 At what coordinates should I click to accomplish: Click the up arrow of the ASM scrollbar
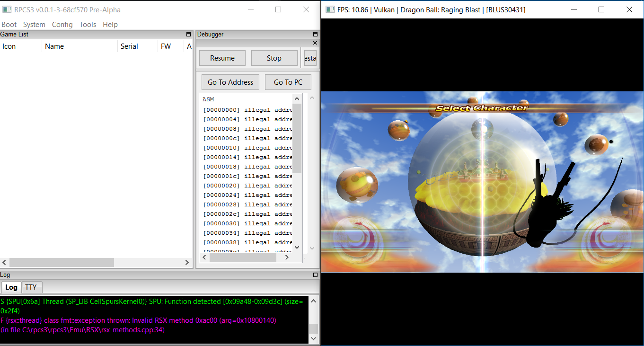coord(297,98)
